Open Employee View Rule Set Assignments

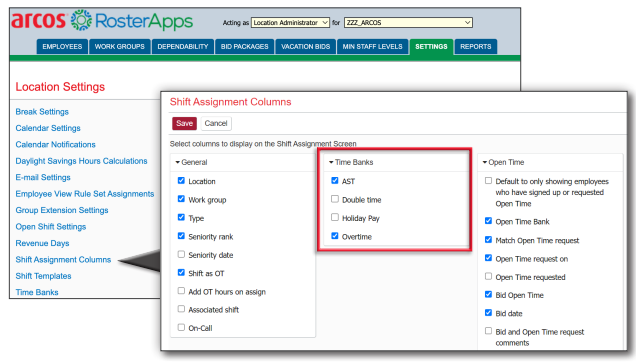(x=85, y=194)
